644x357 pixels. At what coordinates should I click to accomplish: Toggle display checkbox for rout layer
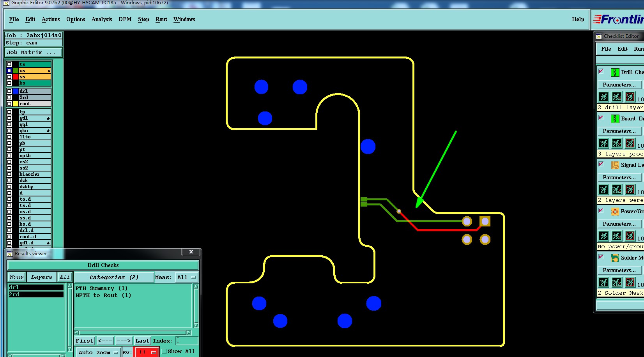click(9, 104)
